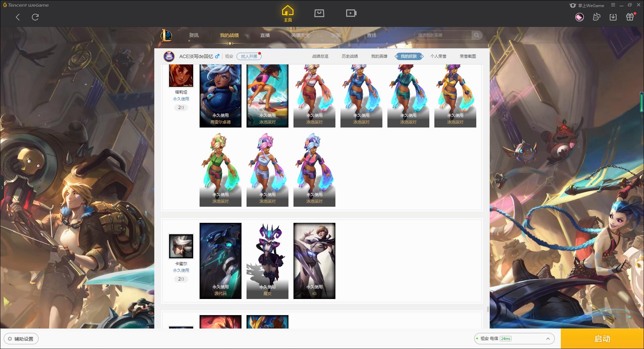
Task: Switch to 个人荣誉 sub-tab
Action: tap(438, 56)
